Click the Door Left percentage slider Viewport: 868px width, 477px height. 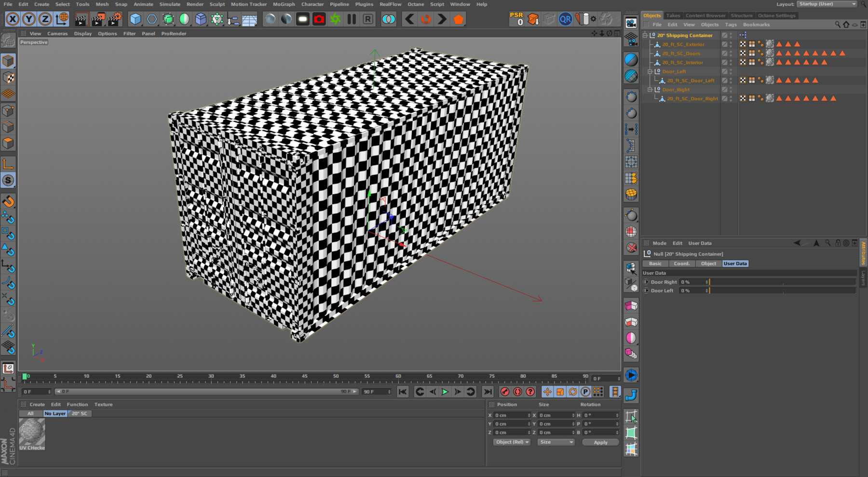[x=782, y=291]
